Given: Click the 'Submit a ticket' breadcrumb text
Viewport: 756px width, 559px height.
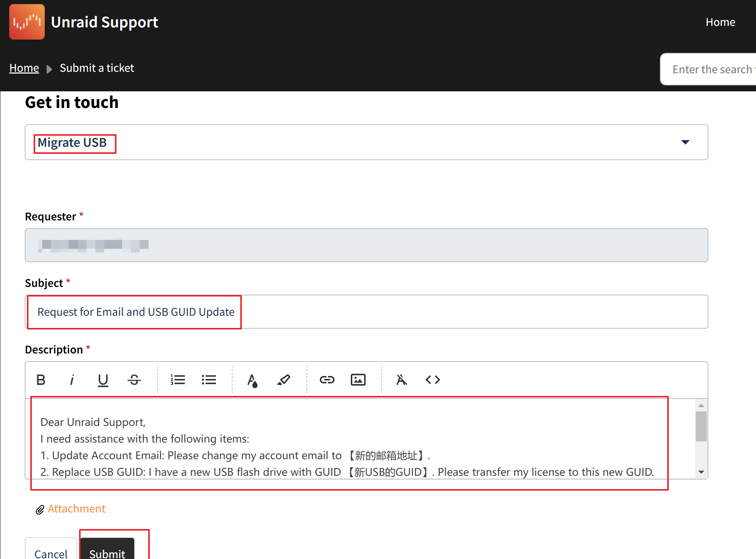Looking at the screenshot, I should (x=97, y=68).
